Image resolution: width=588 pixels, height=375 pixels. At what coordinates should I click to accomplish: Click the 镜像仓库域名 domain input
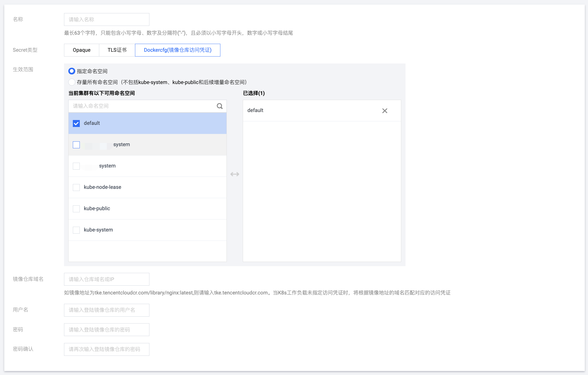(107, 279)
